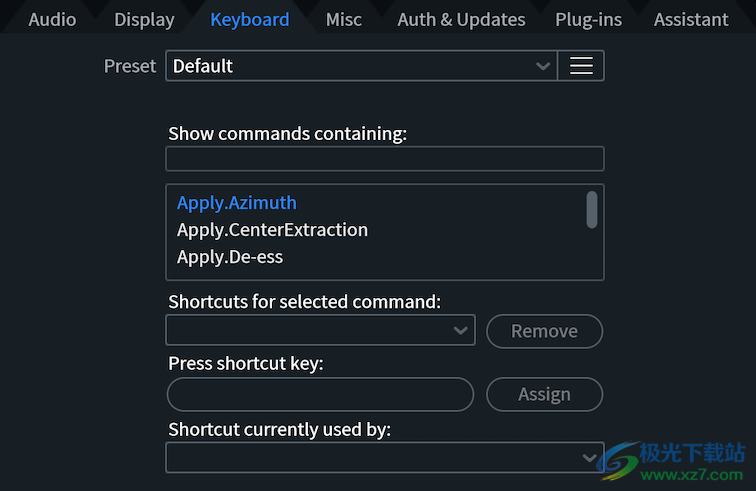Open the Auth & Updates tab
This screenshot has height=491, width=756.
(x=461, y=19)
